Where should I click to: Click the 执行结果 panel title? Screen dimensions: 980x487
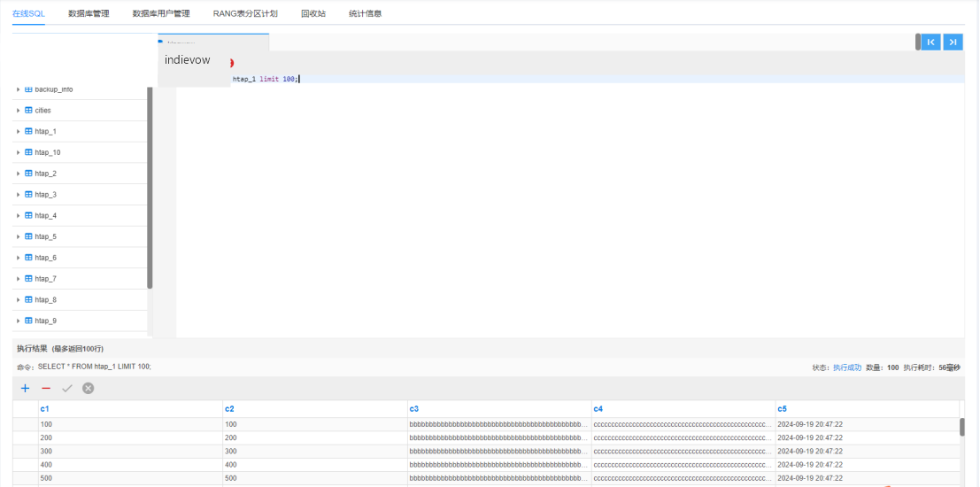click(x=32, y=348)
